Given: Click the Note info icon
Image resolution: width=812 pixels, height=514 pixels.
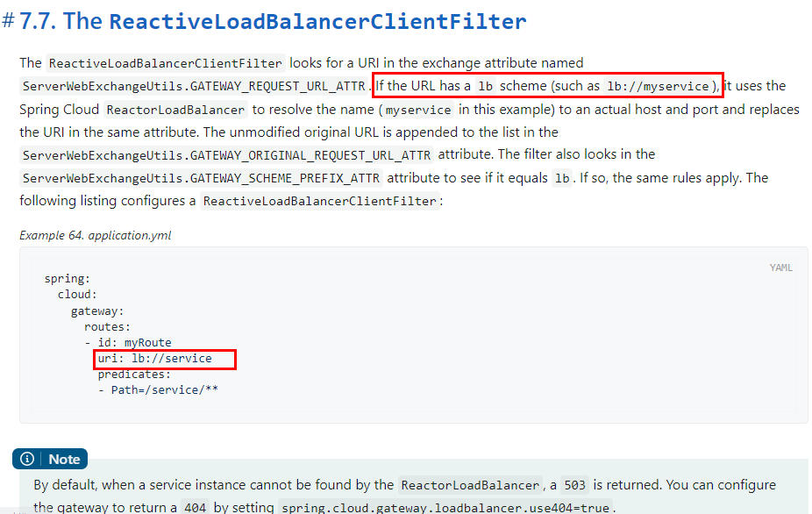Looking at the screenshot, I should click(27, 459).
